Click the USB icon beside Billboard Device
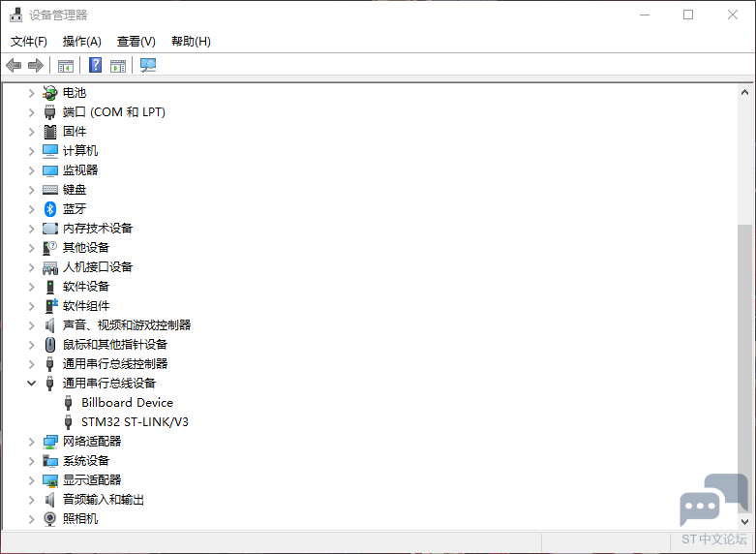This screenshot has width=756, height=554. (68, 403)
